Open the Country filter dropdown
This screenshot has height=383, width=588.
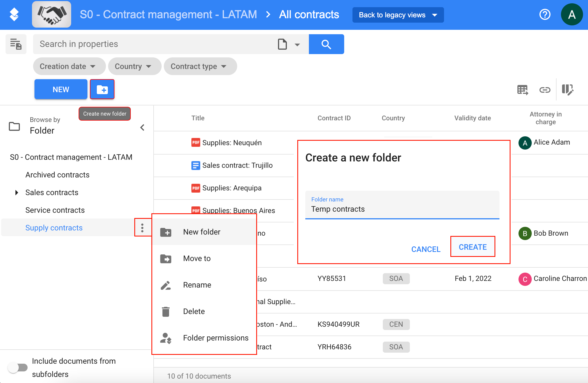pyautogui.click(x=134, y=66)
